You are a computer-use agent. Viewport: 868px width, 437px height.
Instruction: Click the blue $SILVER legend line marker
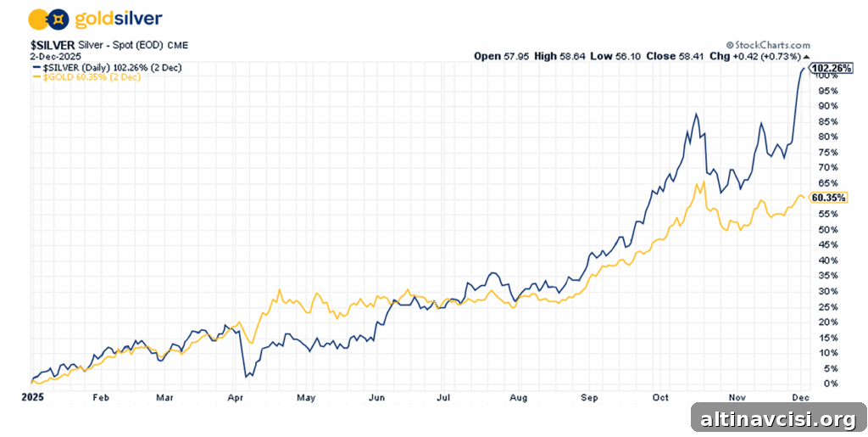[36, 68]
